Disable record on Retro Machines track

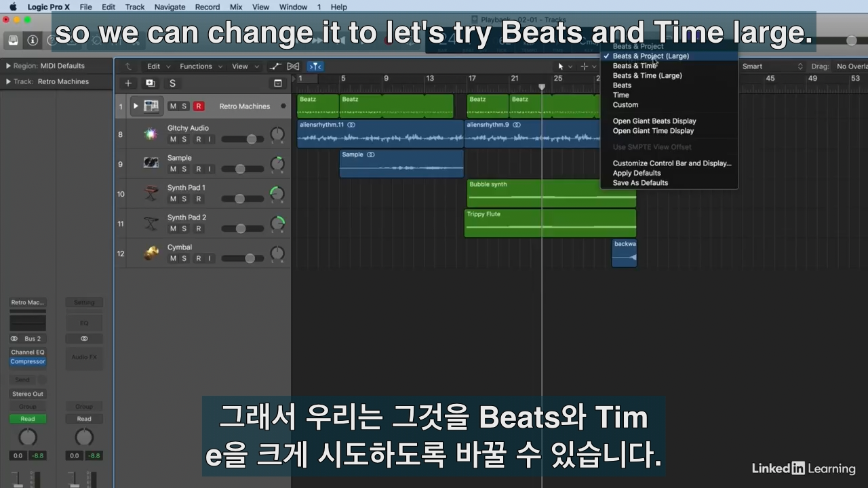pos(198,106)
